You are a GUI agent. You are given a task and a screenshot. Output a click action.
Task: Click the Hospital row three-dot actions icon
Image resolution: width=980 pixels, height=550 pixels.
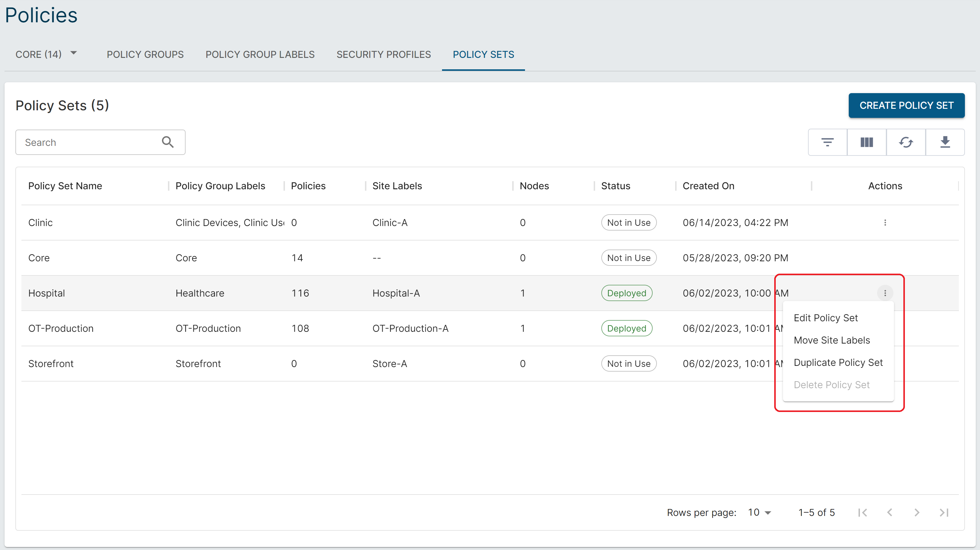pyautogui.click(x=885, y=293)
